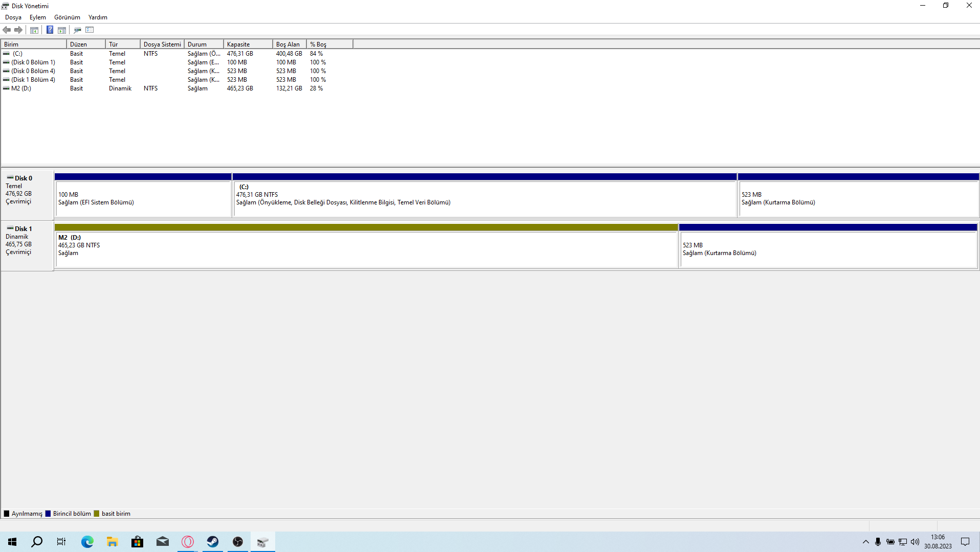
Task: Switch to Opera GX in the taskbar
Action: (x=188, y=542)
